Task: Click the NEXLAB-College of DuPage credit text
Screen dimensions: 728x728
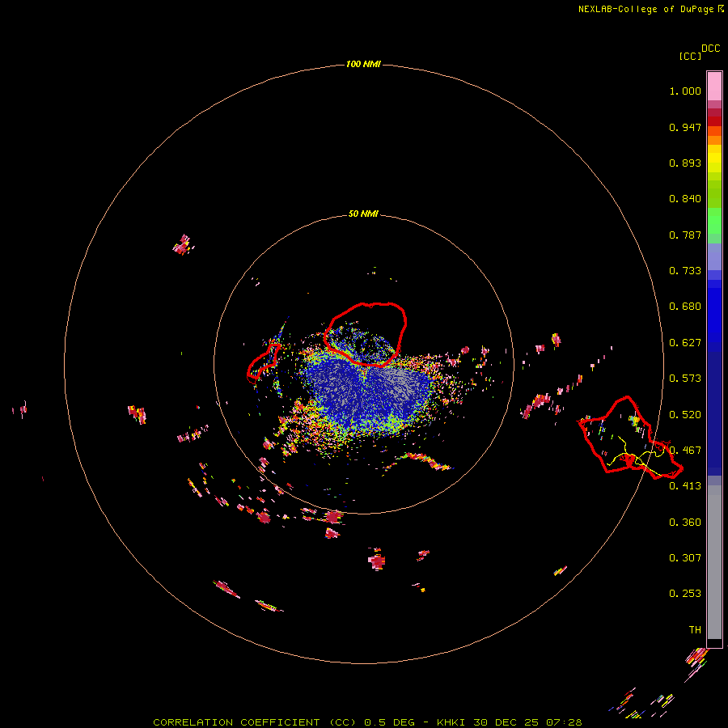Action: 645,9
